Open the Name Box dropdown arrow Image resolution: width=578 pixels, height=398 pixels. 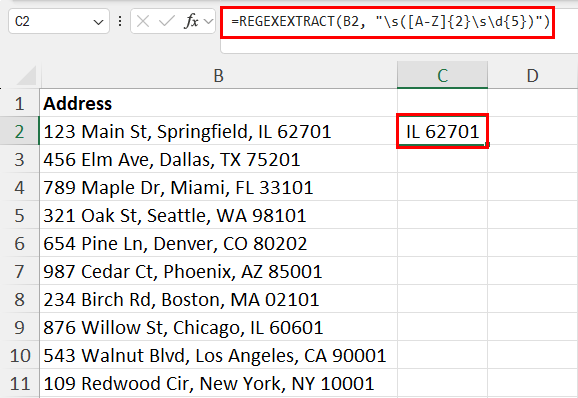point(98,22)
